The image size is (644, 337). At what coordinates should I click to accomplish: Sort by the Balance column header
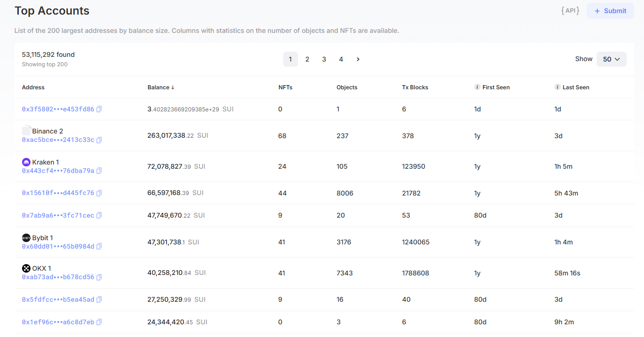pos(161,87)
